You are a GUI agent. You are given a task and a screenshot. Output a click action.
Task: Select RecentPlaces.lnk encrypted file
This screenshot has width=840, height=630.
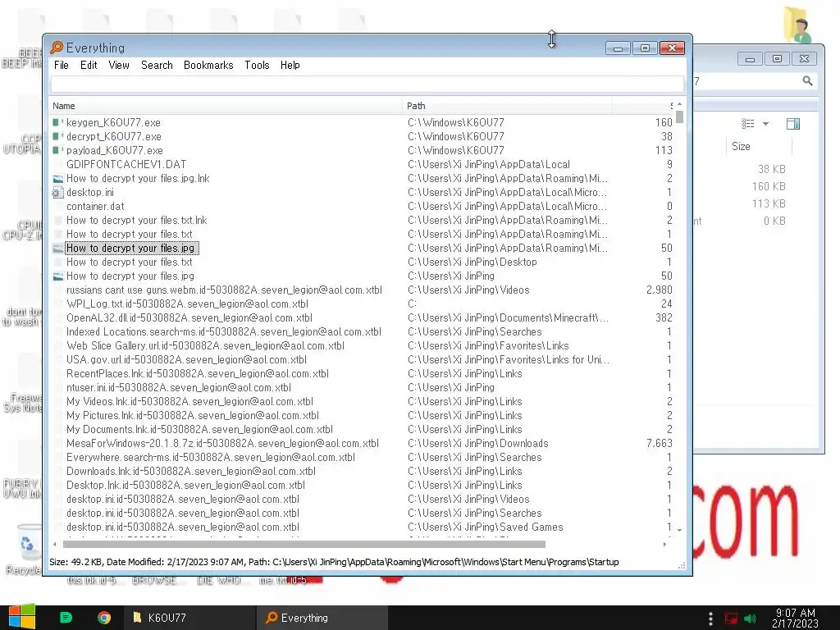click(x=198, y=373)
